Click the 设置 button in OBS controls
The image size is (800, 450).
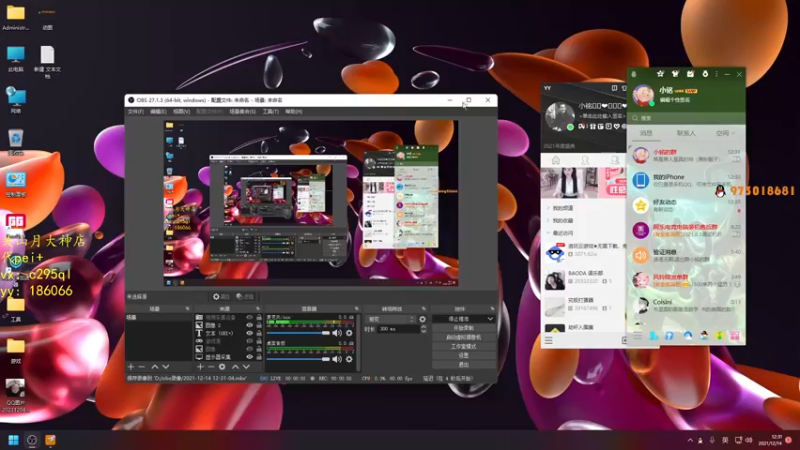(464, 355)
